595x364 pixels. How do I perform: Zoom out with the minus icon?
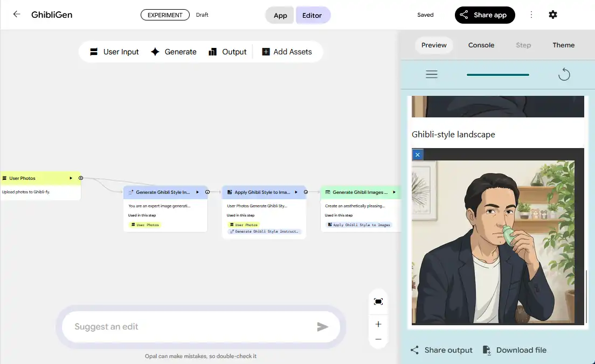click(x=378, y=339)
